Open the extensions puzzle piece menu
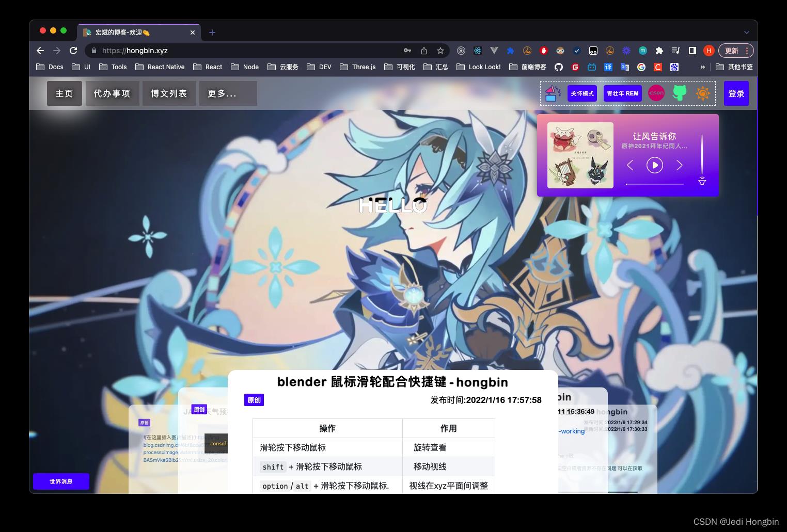The image size is (787, 532). [659, 51]
